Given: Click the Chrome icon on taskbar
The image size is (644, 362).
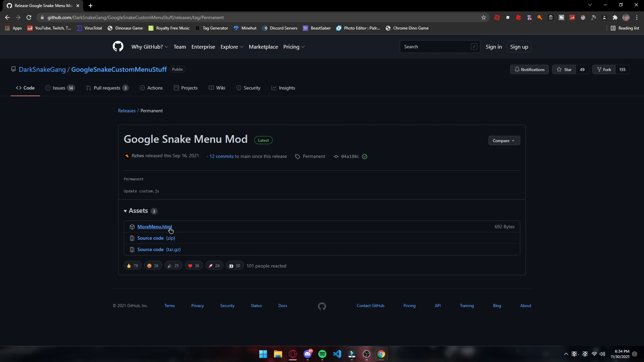Looking at the screenshot, I should click(x=381, y=354).
